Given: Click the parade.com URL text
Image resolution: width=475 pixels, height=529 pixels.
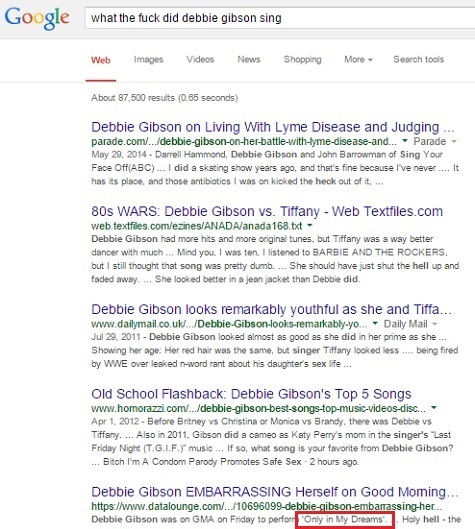Looking at the screenshot, I should click(x=244, y=141).
